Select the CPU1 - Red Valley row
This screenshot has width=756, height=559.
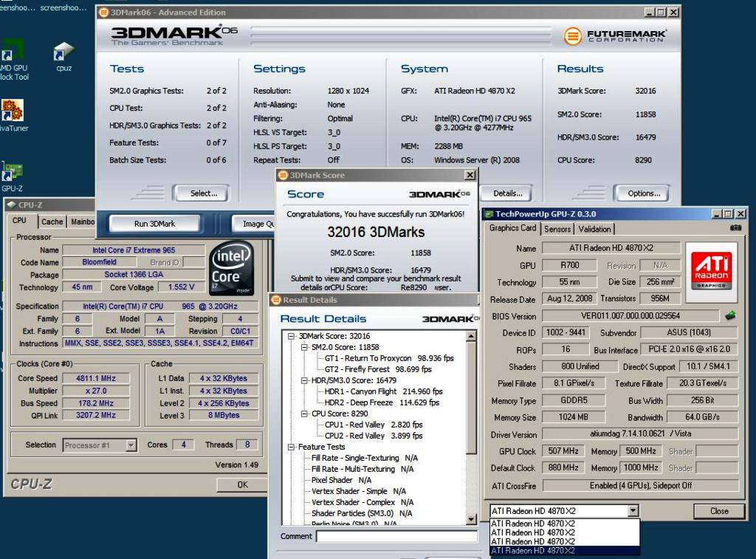(x=373, y=425)
